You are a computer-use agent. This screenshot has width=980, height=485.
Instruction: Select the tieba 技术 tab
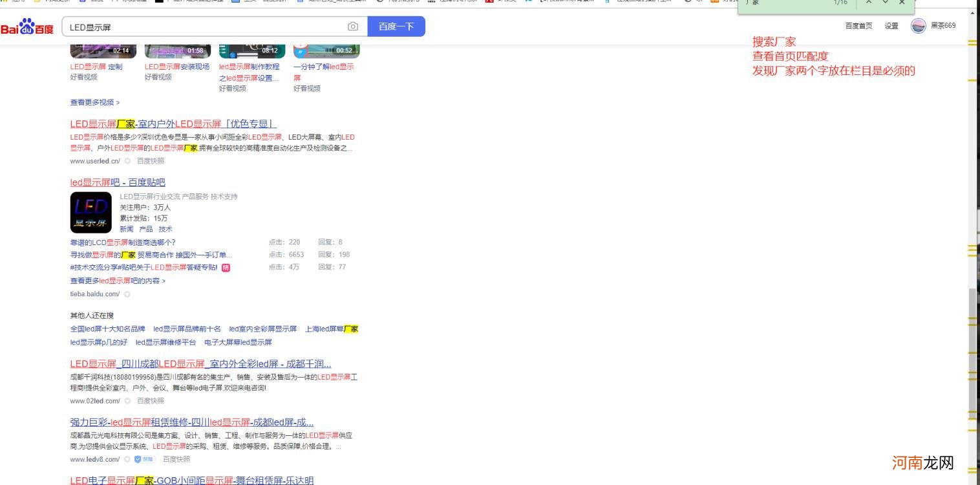pos(165,229)
